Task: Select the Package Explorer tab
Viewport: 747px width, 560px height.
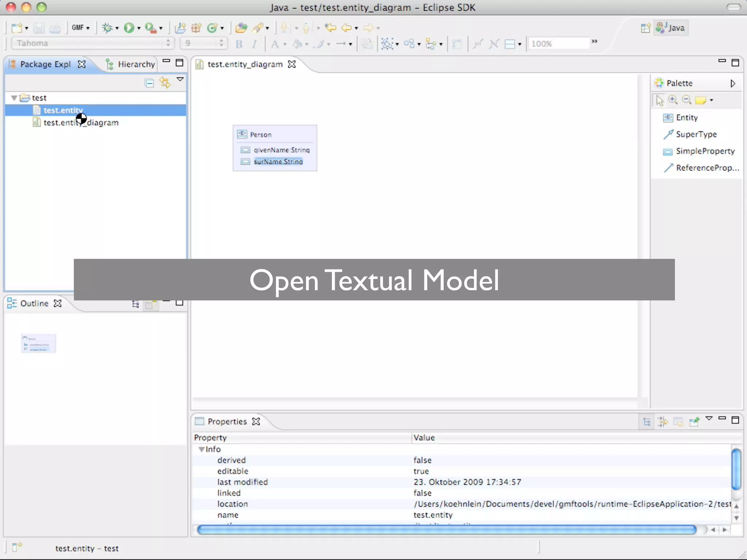Action: coord(45,64)
